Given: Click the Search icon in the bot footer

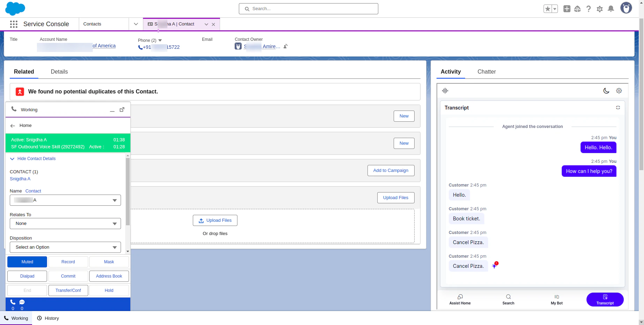Looking at the screenshot, I should click(508, 299).
